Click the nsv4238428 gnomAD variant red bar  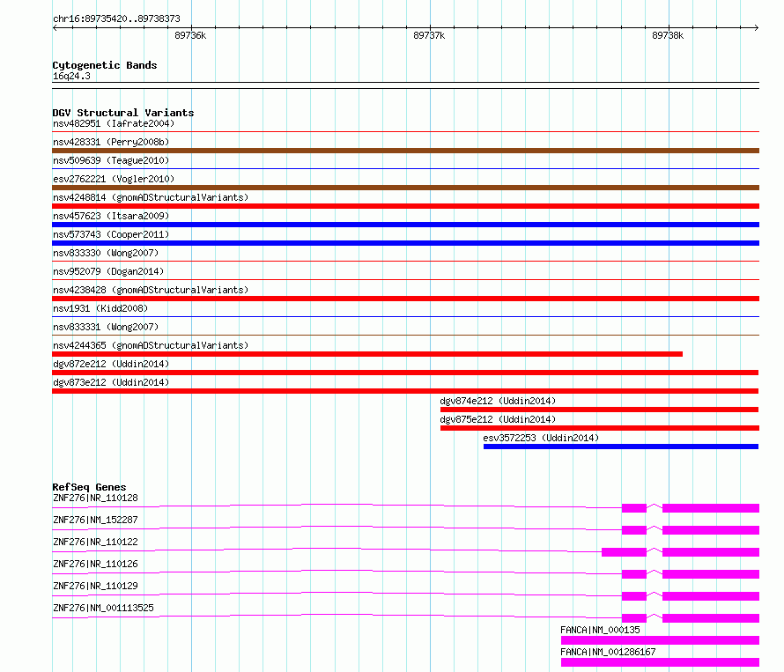[x=405, y=299]
